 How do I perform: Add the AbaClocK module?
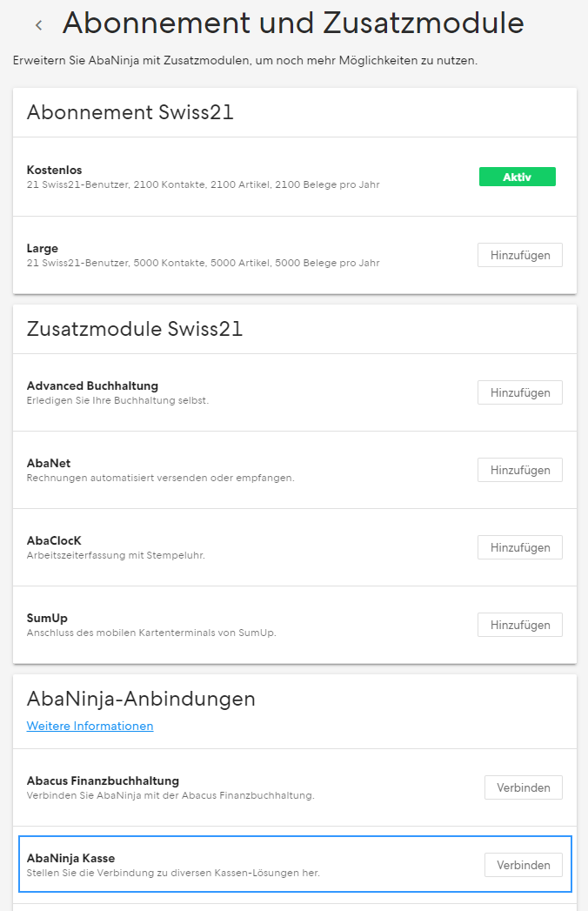[520, 547]
